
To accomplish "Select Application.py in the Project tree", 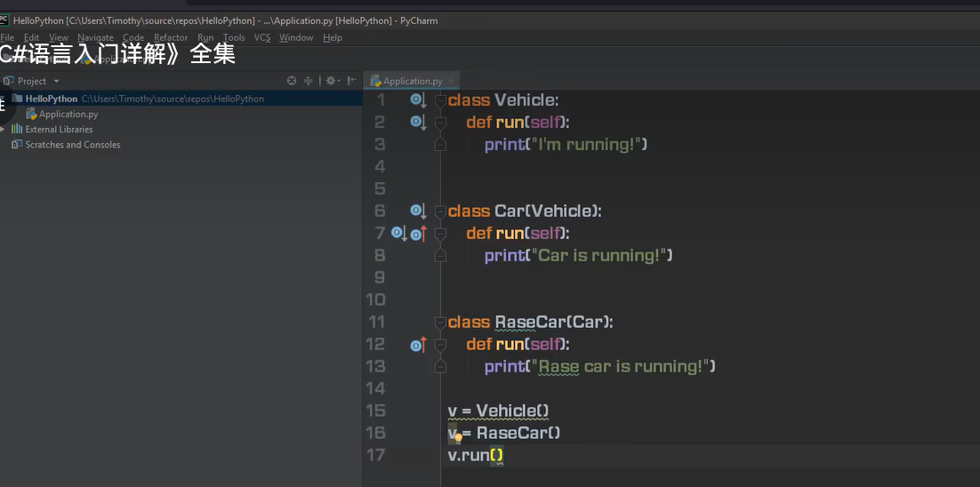I will 68,115.
